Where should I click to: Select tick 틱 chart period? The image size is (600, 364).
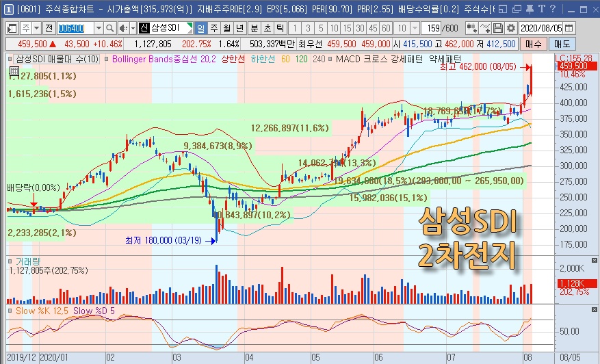281,28
